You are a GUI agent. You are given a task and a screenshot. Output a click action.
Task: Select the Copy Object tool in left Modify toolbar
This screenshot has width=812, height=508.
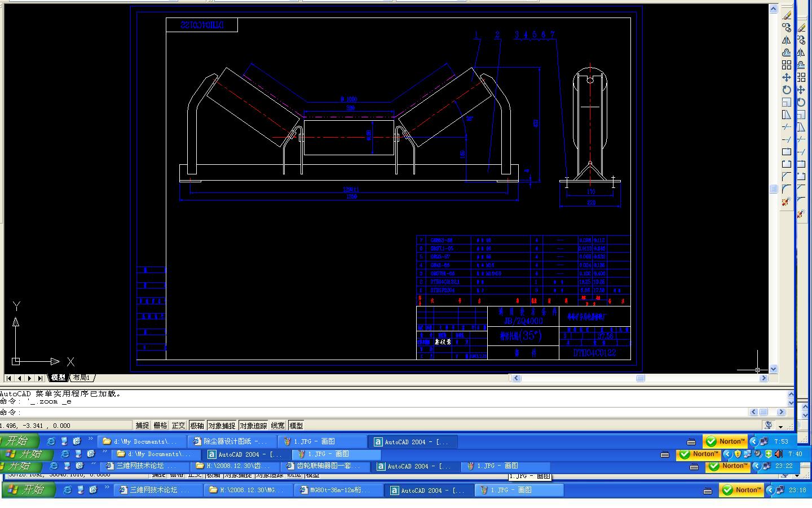[x=787, y=28]
